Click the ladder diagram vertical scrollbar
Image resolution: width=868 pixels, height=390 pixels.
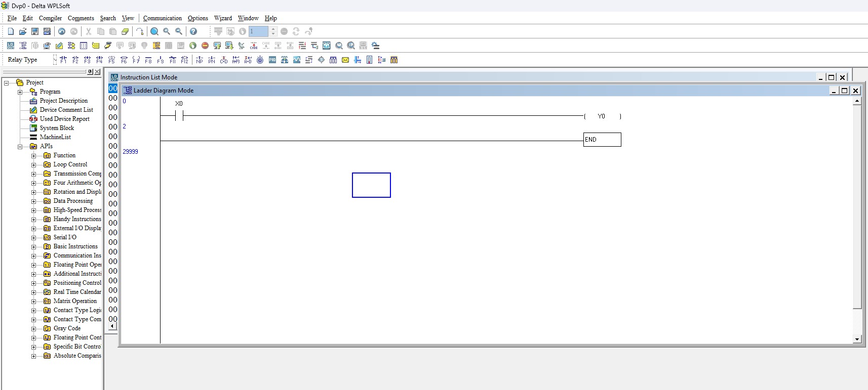point(857,220)
